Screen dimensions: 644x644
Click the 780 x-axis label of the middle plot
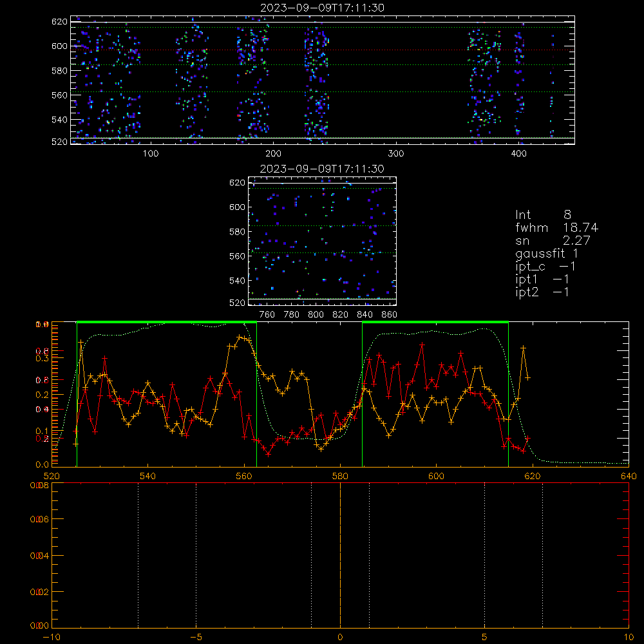tap(292, 315)
